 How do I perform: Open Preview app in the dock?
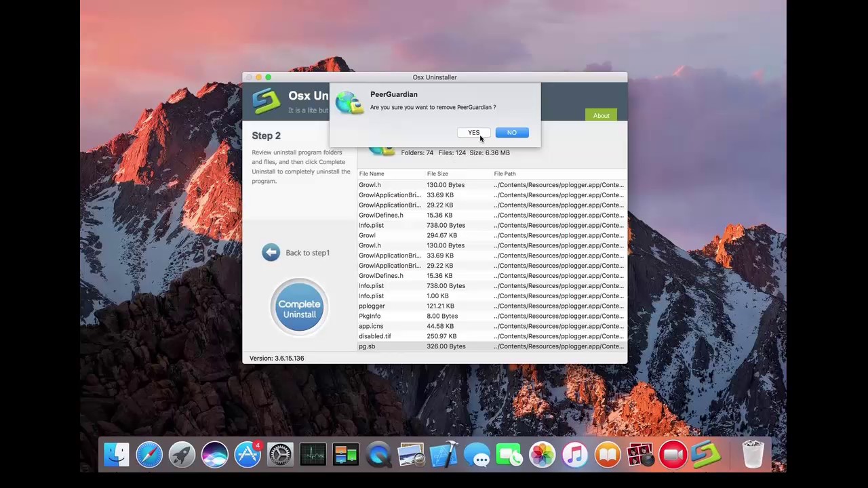(411, 455)
